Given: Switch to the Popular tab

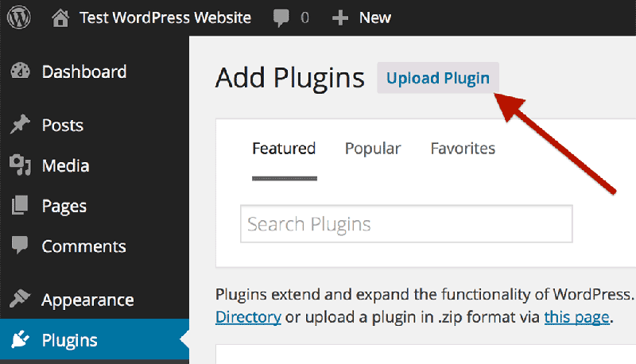Looking at the screenshot, I should [373, 149].
